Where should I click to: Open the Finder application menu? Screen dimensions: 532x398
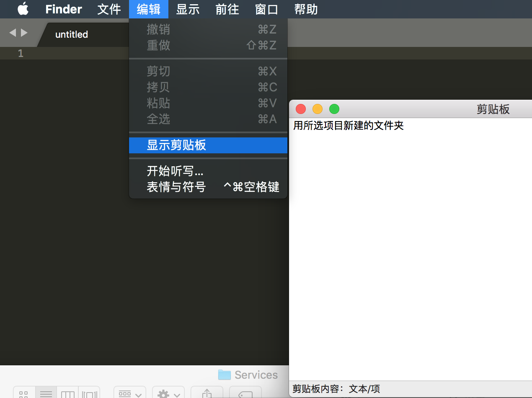click(x=64, y=9)
